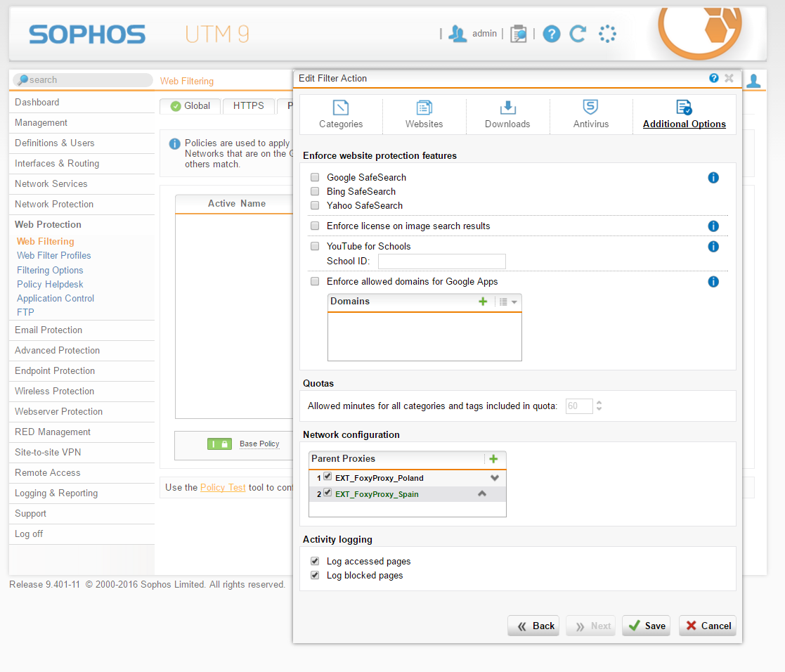Enable YouTube for Schools
The height and width of the screenshot is (672, 785).
click(x=315, y=246)
